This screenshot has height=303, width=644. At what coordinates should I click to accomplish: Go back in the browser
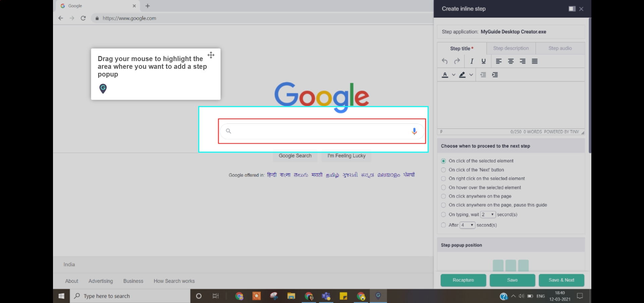pyautogui.click(x=61, y=18)
